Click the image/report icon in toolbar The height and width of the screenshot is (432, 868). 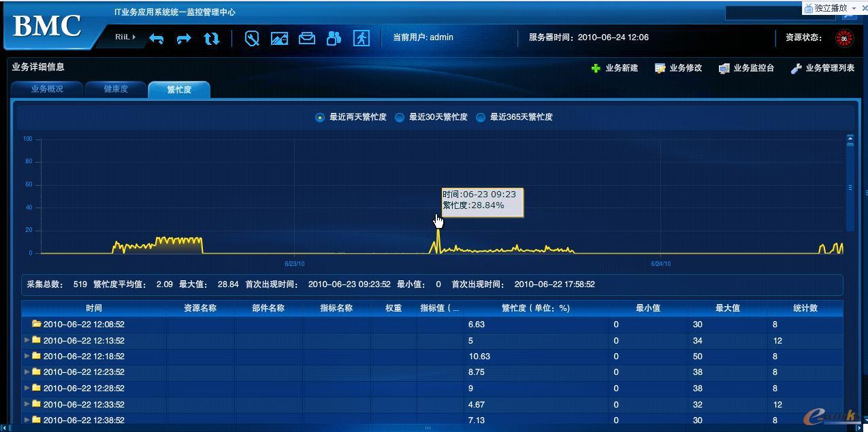279,39
